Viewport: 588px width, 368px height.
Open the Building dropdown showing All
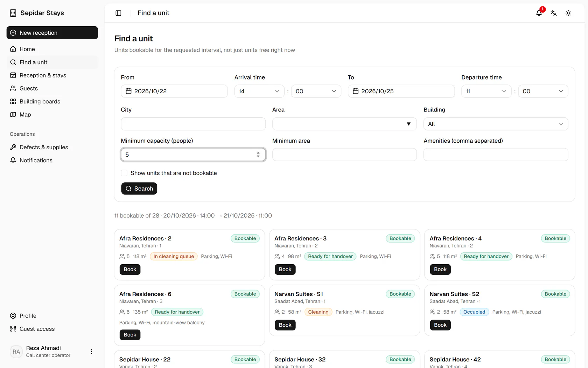click(496, 124)
